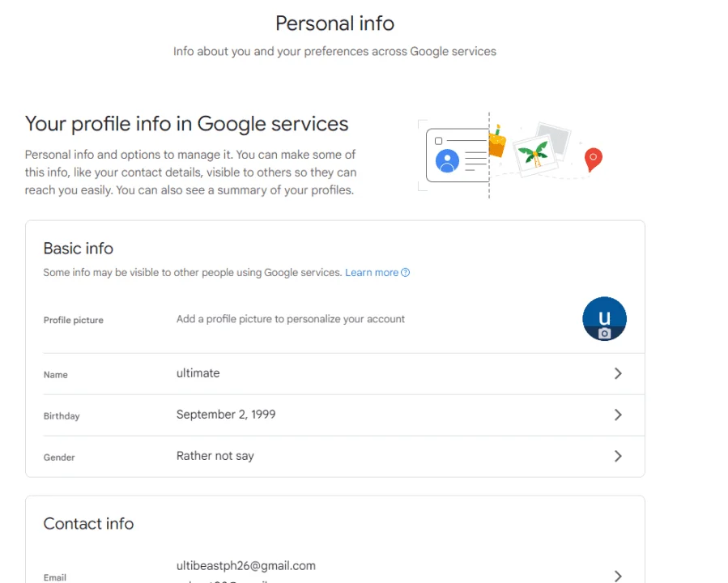This screenshot has width=728, height=583.
Task: Click the Personal info page title
Action: pyautogui.click(x=334, y=23)
